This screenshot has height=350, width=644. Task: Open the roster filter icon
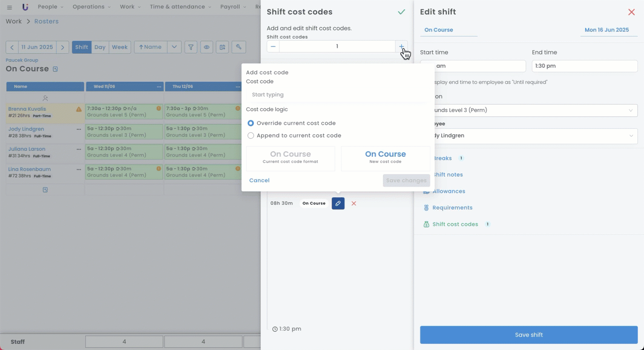(x=191, y=47)
